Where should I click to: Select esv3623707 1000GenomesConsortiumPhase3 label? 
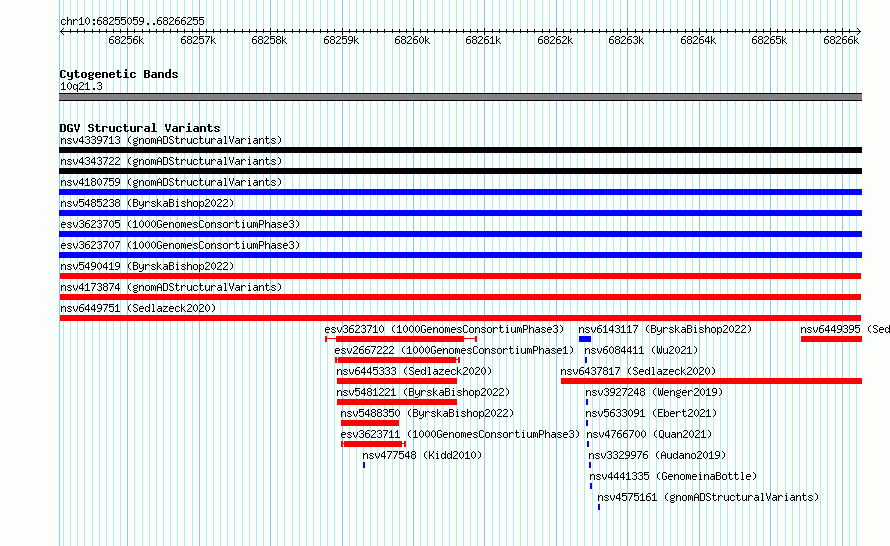click(x=180, y=245)
